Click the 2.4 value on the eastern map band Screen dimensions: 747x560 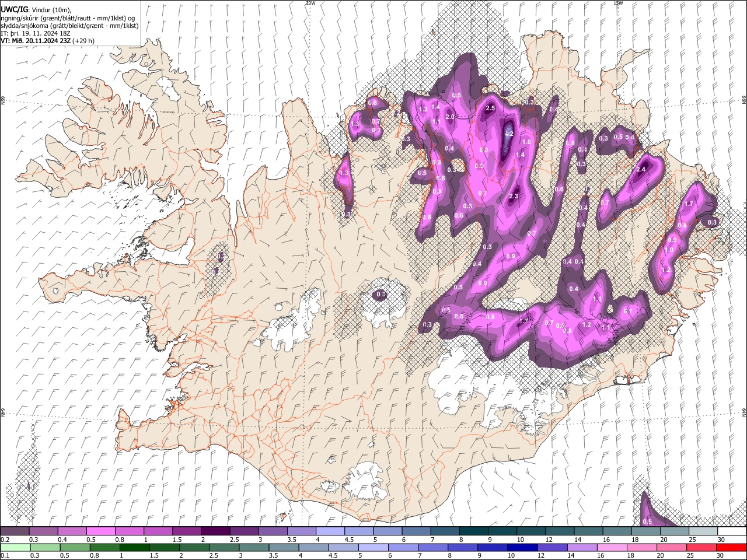coord(641,170)
